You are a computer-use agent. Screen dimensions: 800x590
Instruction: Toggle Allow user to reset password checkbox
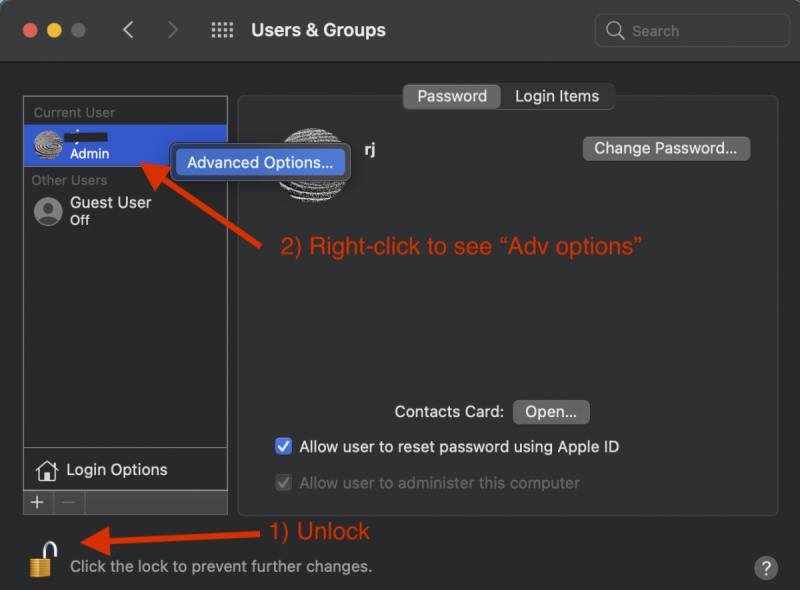pos(284,447)
